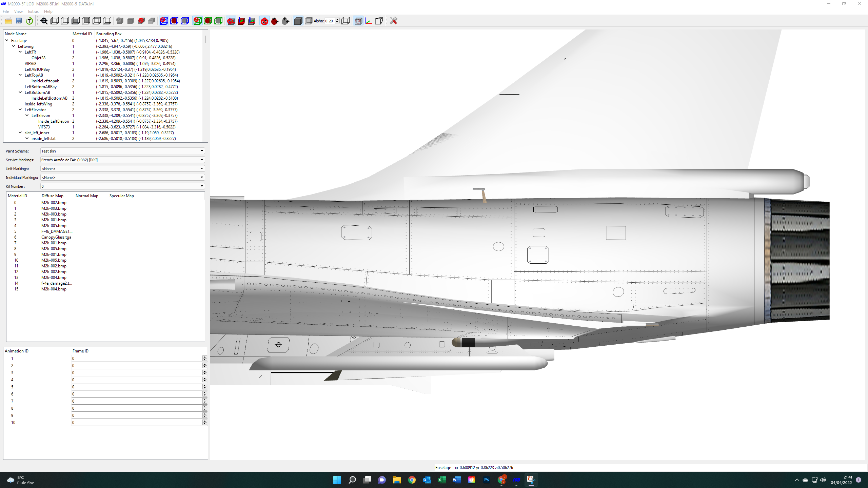This screenshot has width=868, height=488.
Task: Select the solid gray cube shading icon
Action: [x=298, y=21]
